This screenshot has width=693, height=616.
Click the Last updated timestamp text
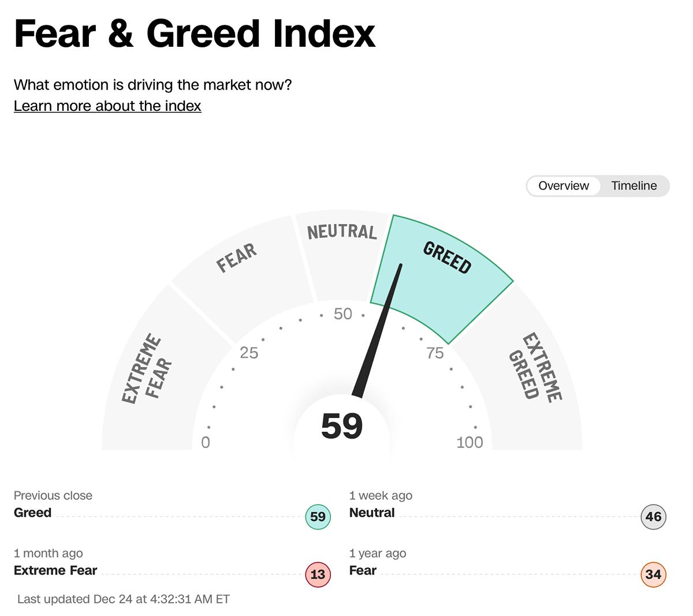[124, 599]
